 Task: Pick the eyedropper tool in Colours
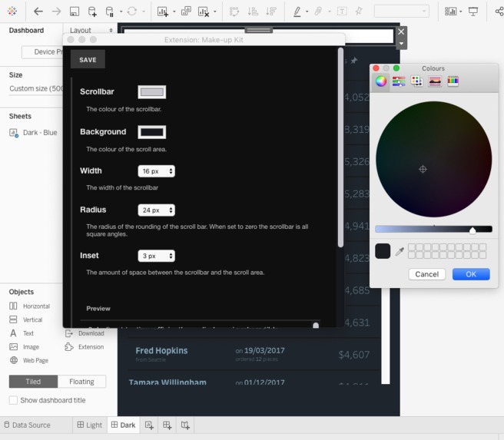400,251
